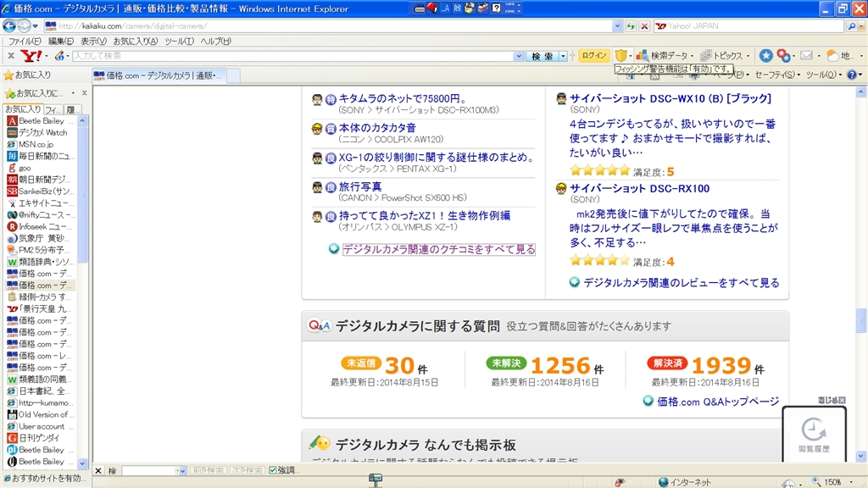Click the weather sun-cloud icon
This screenshot has height=488, width=868.
832,55
